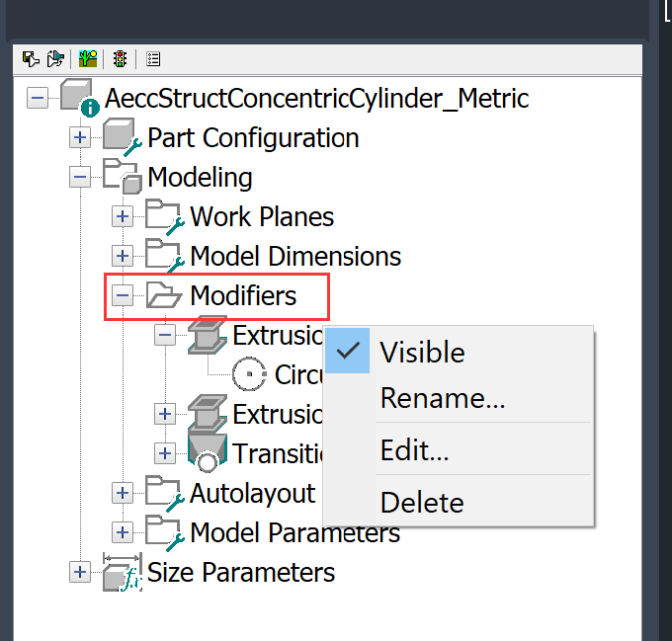Viewport: 672px width, 641px height.
Task: Click the Circular profile circle icon
Action: [x=249, y=374]
